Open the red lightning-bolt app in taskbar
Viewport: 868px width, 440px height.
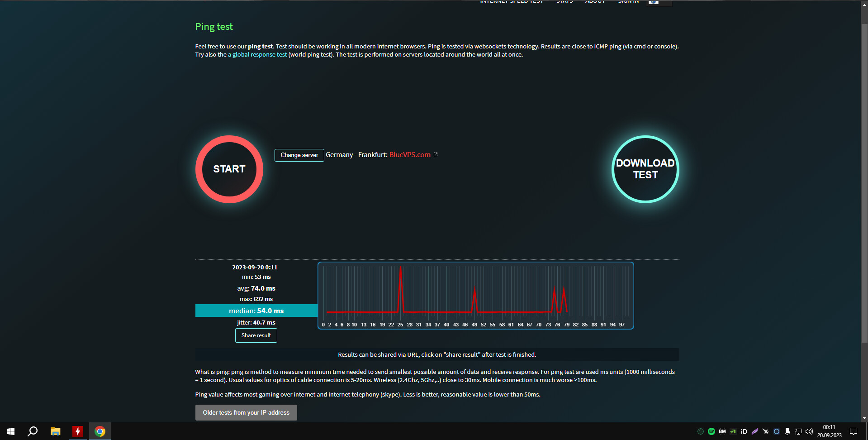pos(77,431)
